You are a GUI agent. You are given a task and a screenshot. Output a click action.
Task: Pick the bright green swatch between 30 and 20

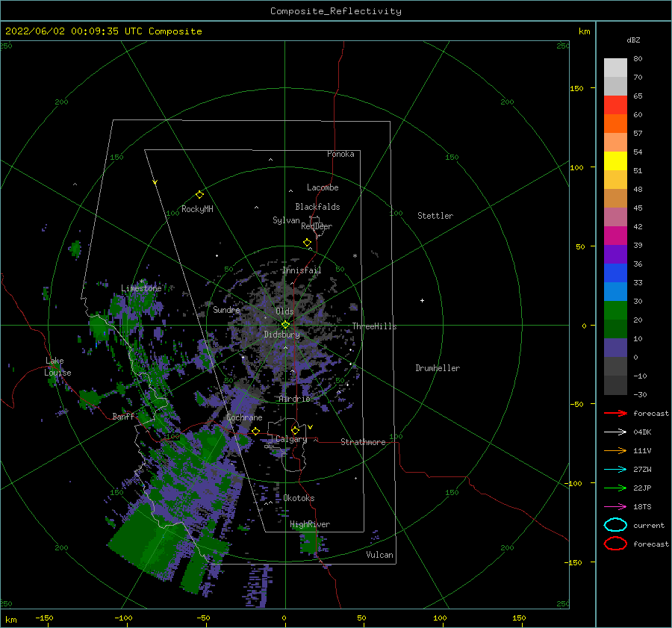click(x=615, y=311)
